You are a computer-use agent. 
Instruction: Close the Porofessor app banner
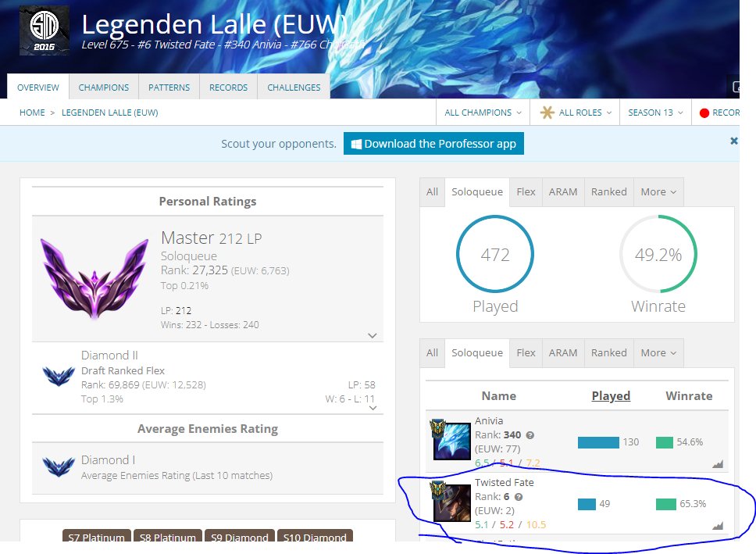point(733,141)
